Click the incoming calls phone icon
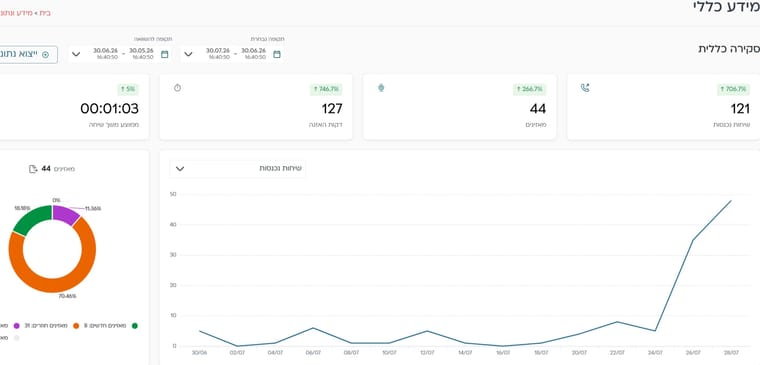760x365 pixels. click(585, 88)
